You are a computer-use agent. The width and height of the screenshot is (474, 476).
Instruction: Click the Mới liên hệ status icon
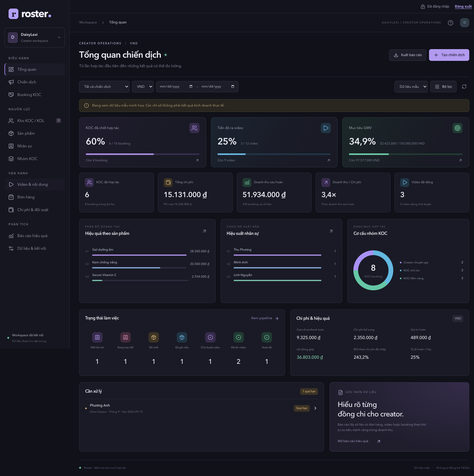coord(97,338)
